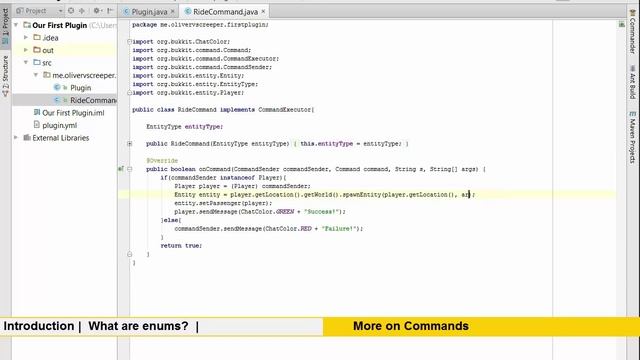Screen dimensions: 640x360
Task: Close the Plugin.java tab
Action: pyautogui.click(x=173, y=11)
